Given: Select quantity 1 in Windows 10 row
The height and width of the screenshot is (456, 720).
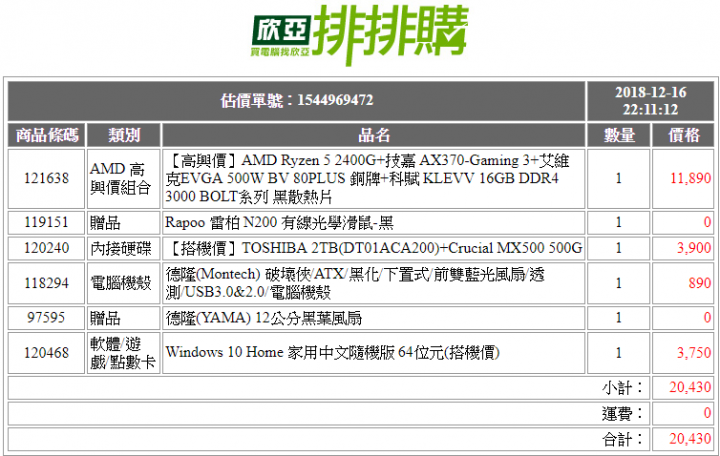Looking at the screenshot, I should click(619, 353).
